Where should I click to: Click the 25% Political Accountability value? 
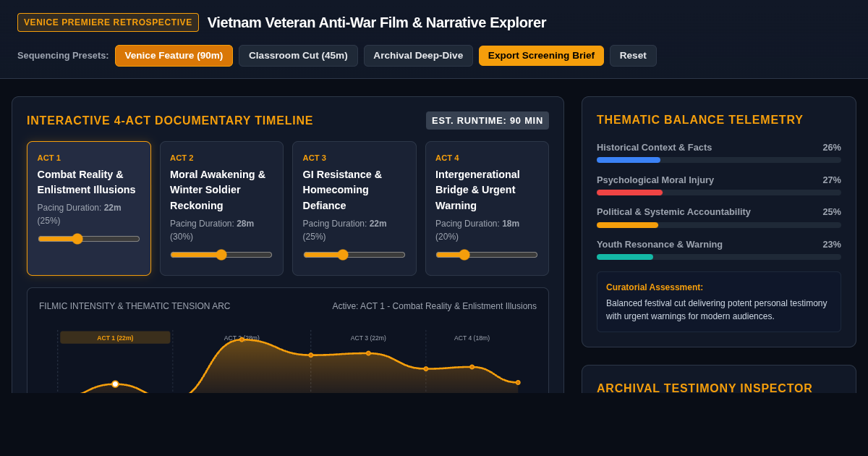coord(832,212)
